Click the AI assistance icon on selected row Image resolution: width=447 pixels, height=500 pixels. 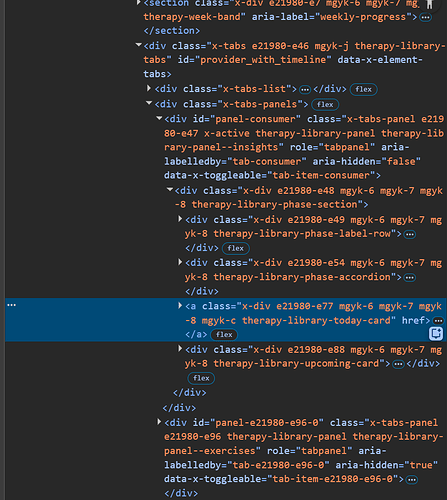click(436, 334)
